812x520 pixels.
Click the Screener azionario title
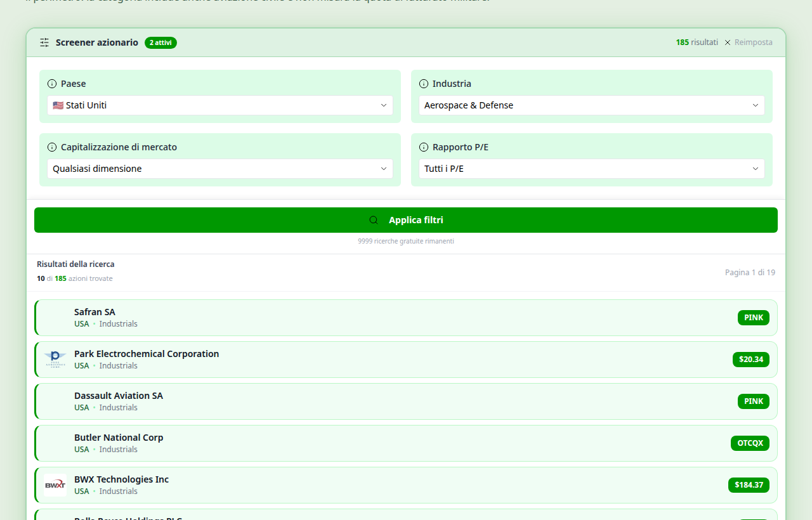coord(97,42)
